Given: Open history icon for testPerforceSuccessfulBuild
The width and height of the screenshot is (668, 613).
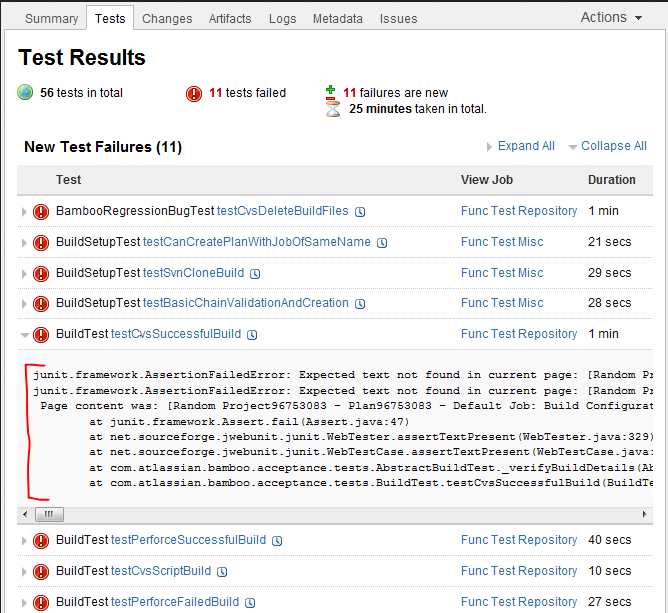Looking at the screenshot, I should pyautogui.click(x=277, y=541).
